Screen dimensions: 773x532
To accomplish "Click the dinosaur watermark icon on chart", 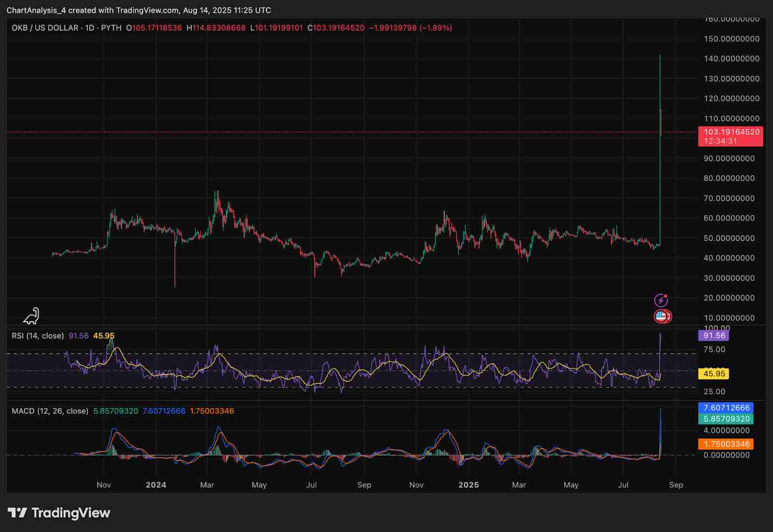I will (31, 316).
